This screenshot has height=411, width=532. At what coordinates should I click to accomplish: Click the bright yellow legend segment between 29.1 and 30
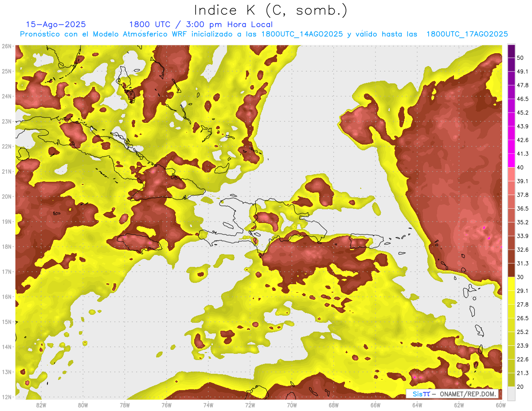(x=511, y=283)
